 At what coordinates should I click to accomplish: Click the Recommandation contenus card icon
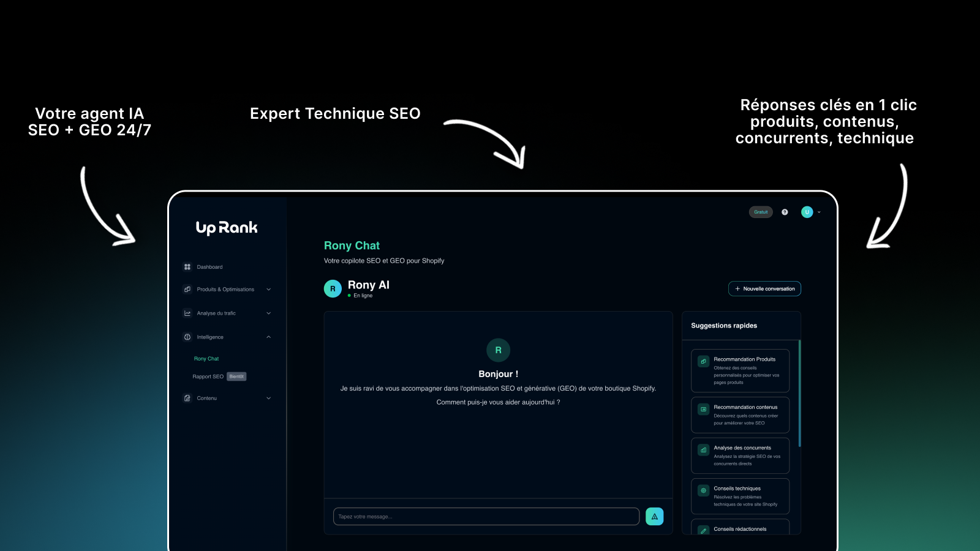point(703,409)
